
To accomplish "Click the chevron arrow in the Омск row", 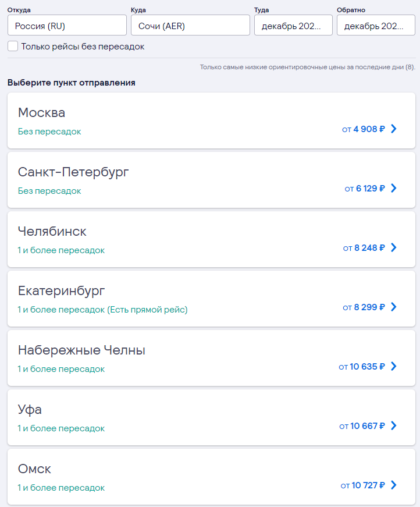I will pos(393,485).
